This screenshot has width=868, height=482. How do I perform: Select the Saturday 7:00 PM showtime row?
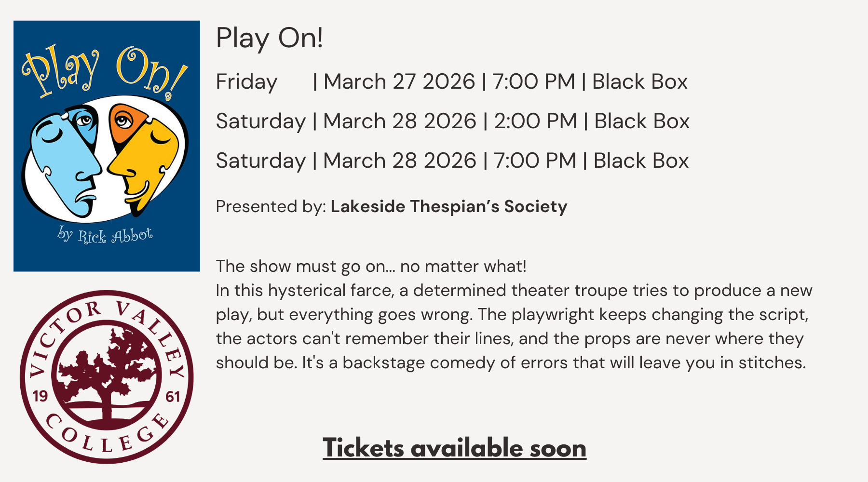tap(452, 161)
